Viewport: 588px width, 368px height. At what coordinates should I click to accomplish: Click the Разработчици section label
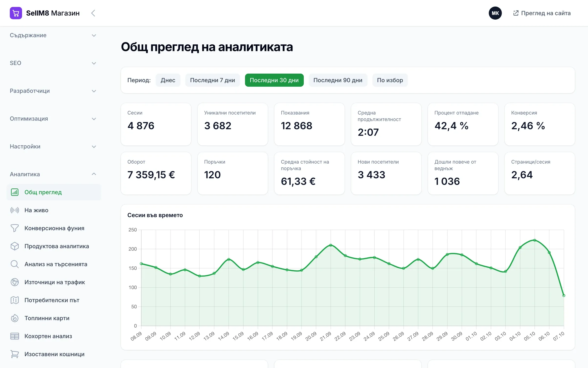pyautogui.click(x=30, y=91)
